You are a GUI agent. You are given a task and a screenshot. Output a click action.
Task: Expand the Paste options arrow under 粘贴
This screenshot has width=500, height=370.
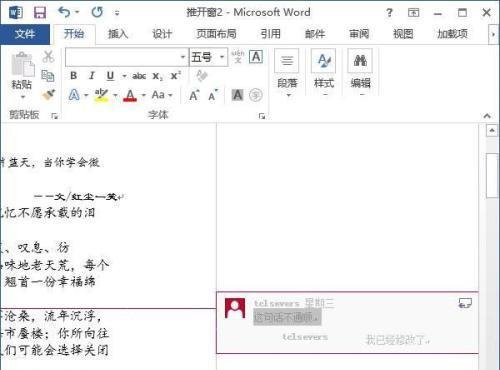click(23, 97)
